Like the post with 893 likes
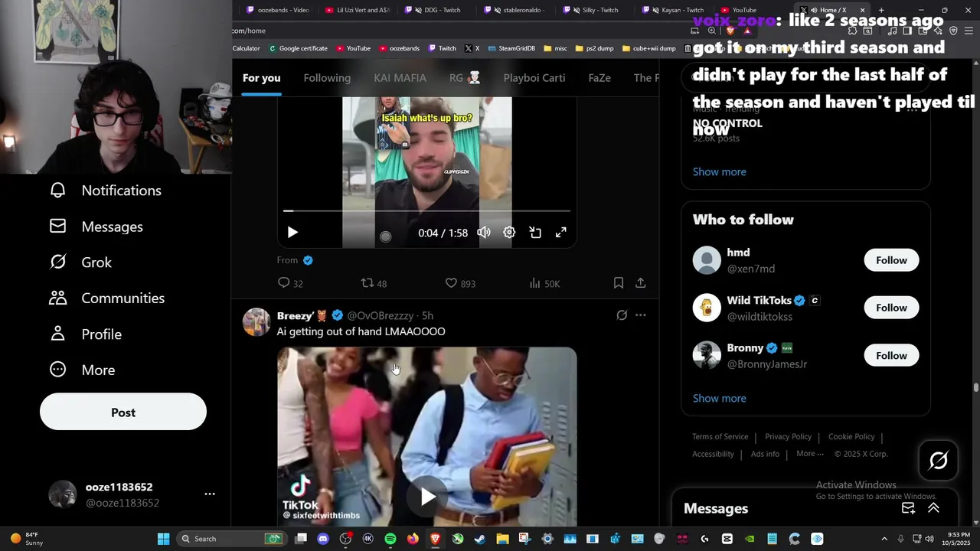980x551 pixels. (x=460, y=283)
